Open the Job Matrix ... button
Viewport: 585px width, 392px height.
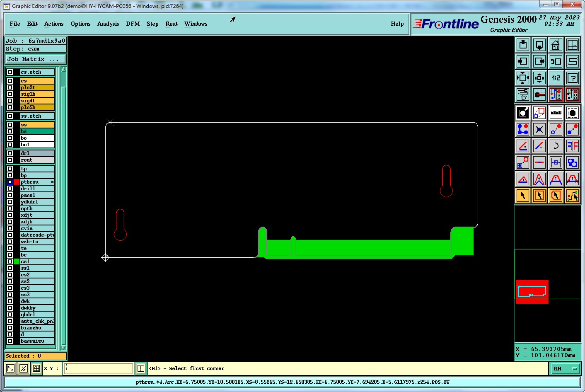coord(35,59)
